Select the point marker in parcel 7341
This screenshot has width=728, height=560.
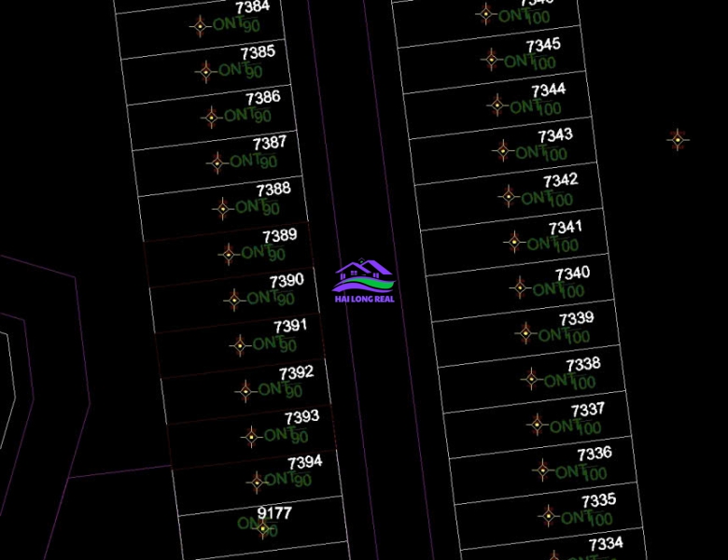click(x=513, y=242)
